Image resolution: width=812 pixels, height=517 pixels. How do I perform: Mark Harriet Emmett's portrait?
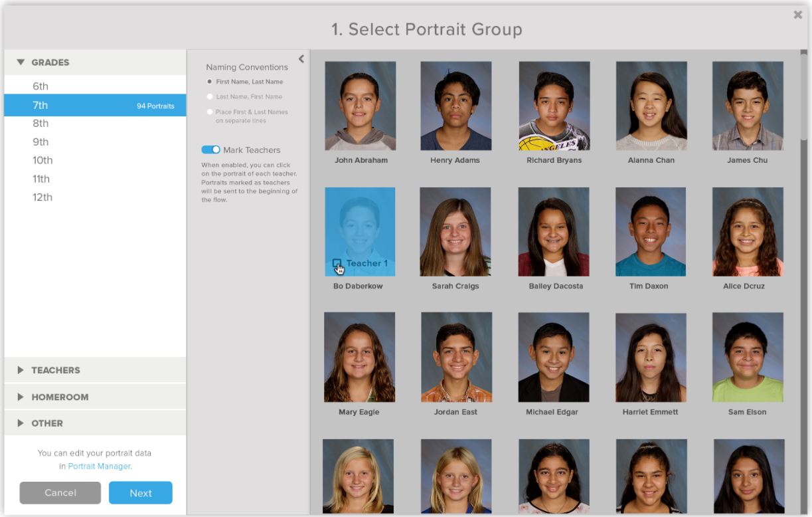coord(651,358)
